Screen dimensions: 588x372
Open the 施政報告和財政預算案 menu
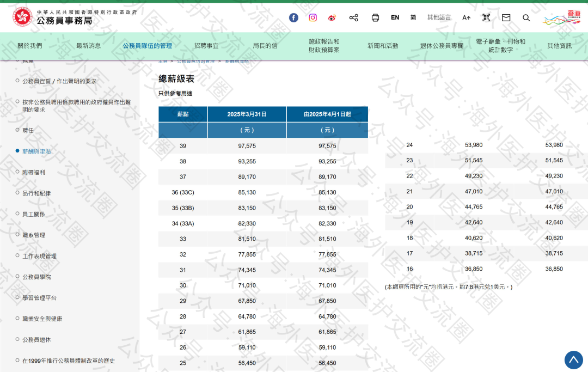(324, 46)
